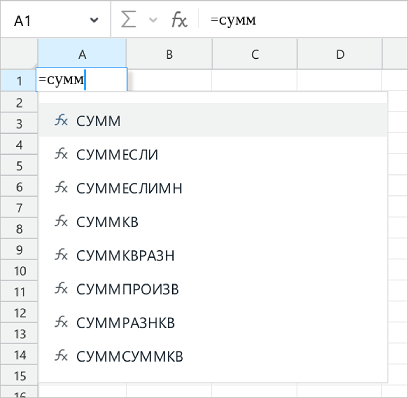Click the fx icon beside СУММЕСЛИ

coord(61,154)
